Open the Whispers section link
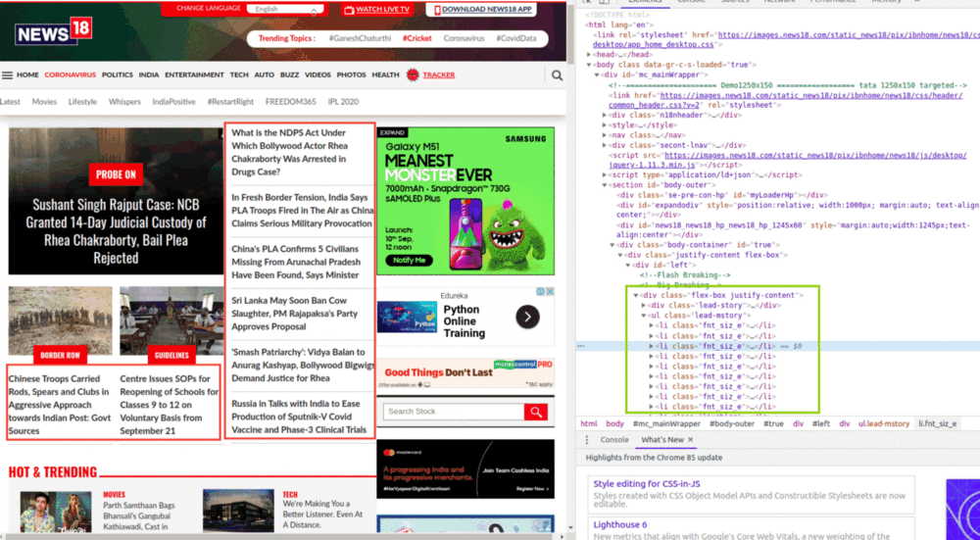 click(x=124, y=101)
